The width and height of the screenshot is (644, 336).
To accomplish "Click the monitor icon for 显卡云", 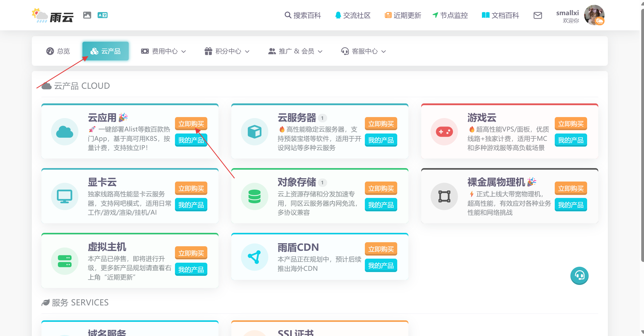I will (x=65, y=196).
